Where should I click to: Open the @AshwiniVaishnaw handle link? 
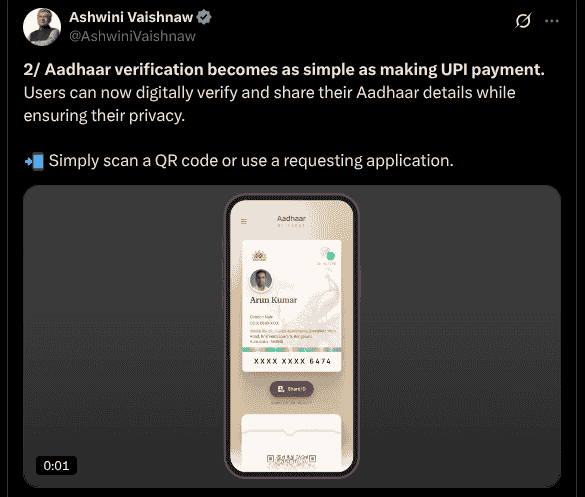point(132,36)
